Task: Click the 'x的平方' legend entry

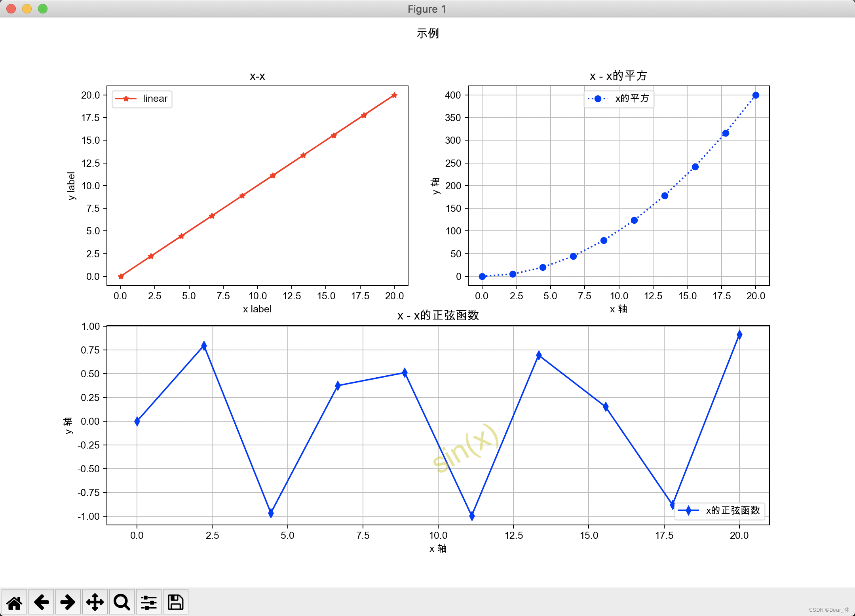Action: [619, 99]
